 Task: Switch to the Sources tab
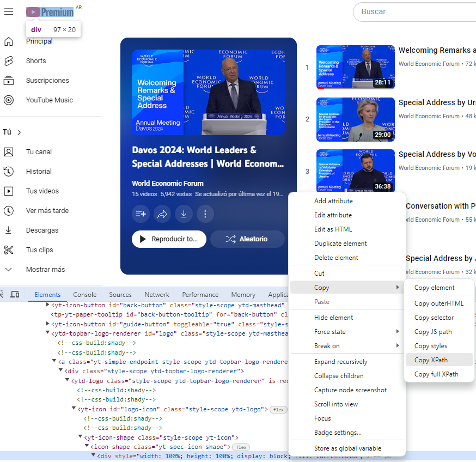coord(120,295)
